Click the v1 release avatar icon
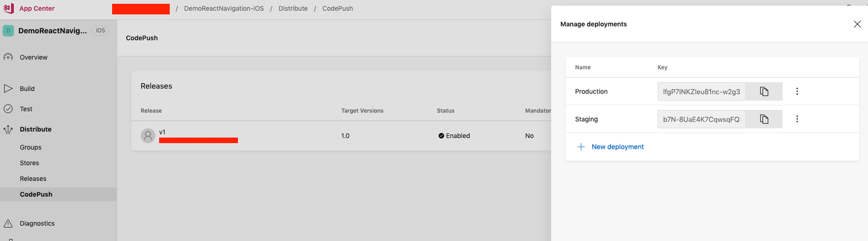 pyautogui.click(x=148, y=136)
